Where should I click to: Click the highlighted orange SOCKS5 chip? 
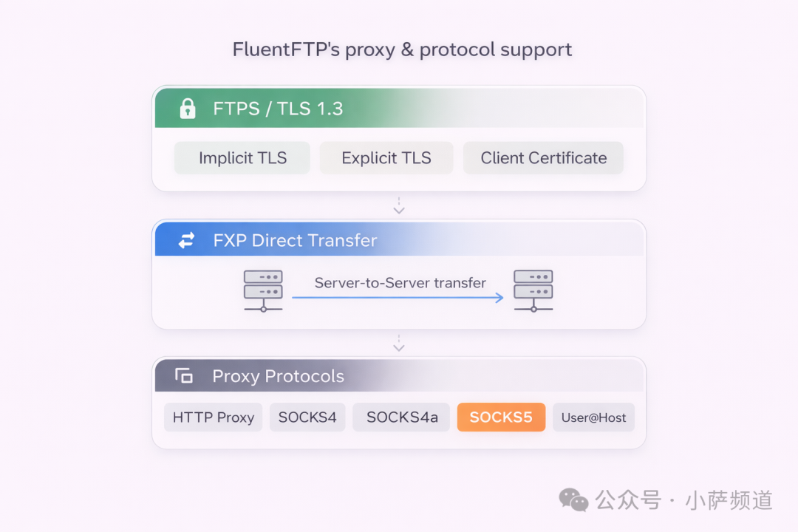[x=501, y=417]
